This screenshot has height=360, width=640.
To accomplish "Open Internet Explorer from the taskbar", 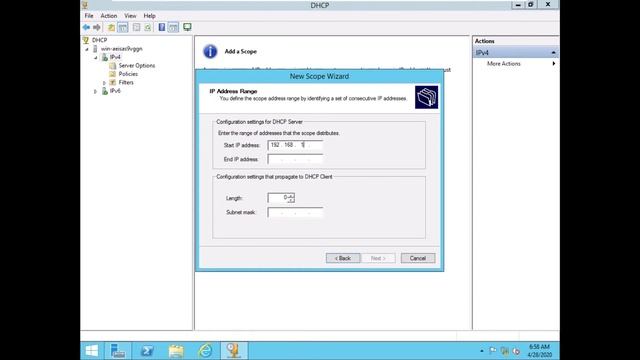I will click(x=205, y=351).
